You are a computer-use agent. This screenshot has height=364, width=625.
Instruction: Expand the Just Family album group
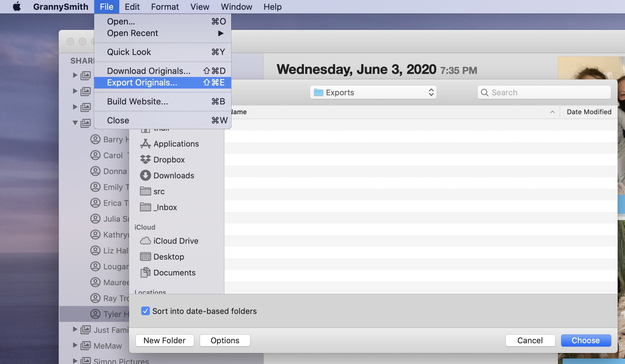click(75, 330)
